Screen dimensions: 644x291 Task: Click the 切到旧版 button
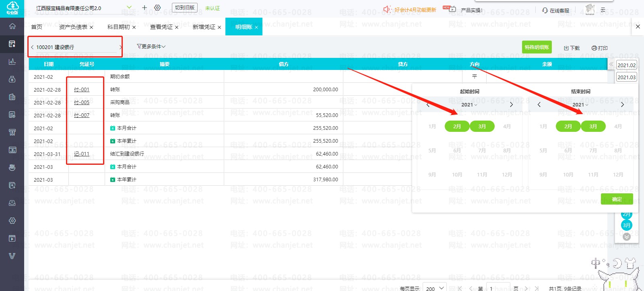pyautogui.click(x=185, y=8)
